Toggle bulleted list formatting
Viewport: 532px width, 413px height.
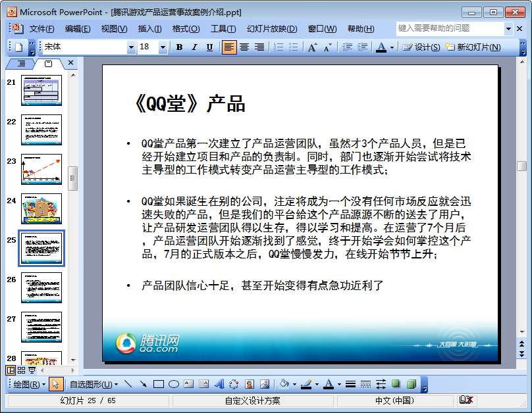click(x=294, y=47)
